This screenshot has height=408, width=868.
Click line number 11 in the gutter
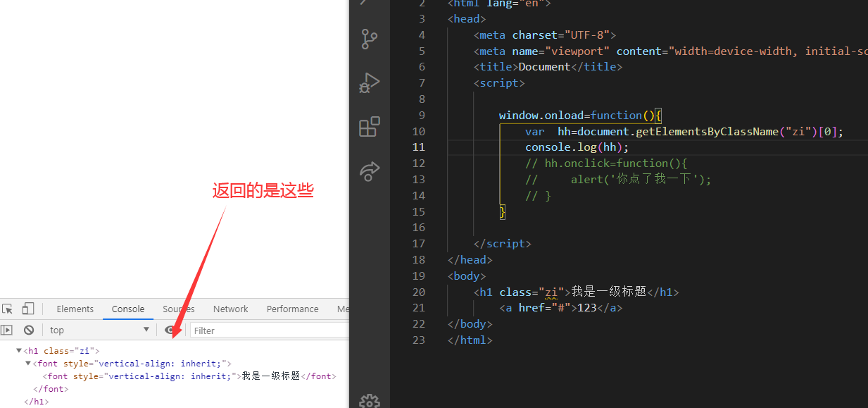(x=419, y=147)
